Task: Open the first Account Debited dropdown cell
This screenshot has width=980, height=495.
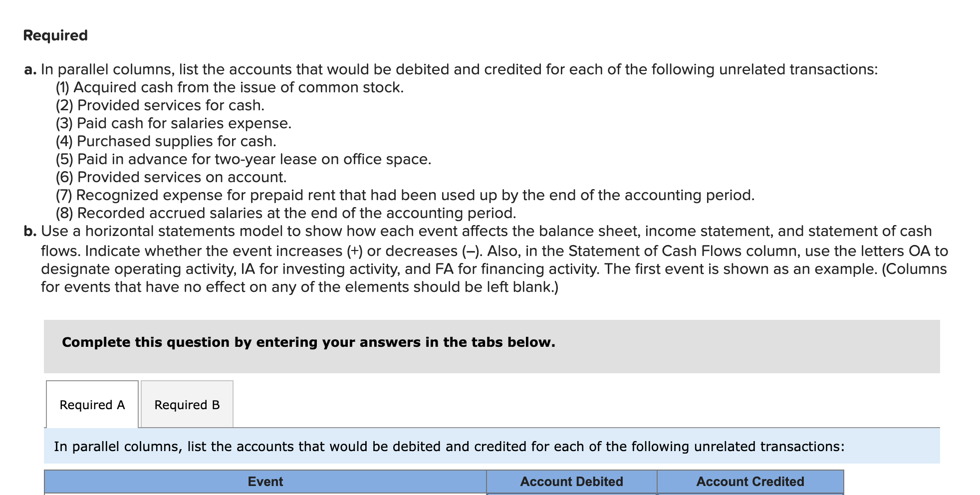Action: (571, 493)
